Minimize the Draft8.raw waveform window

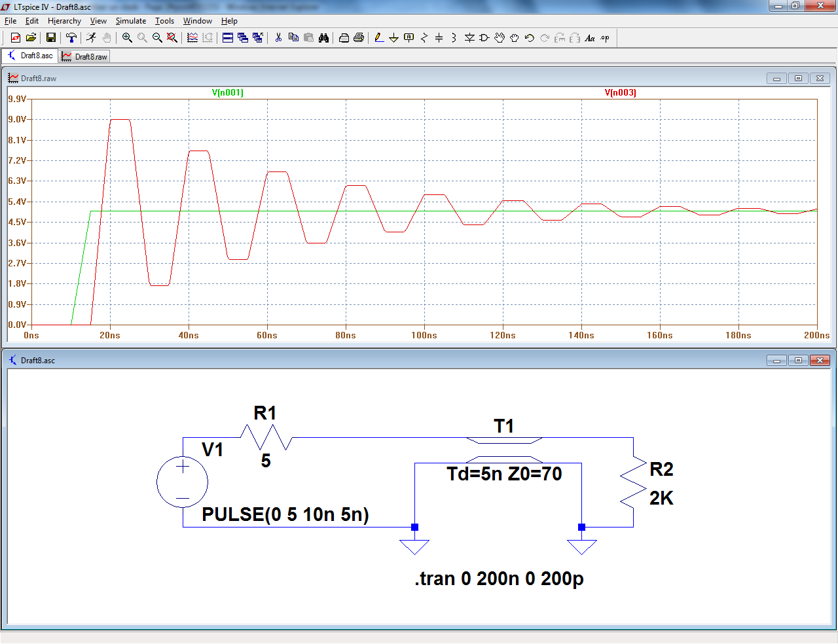[776, 78]
